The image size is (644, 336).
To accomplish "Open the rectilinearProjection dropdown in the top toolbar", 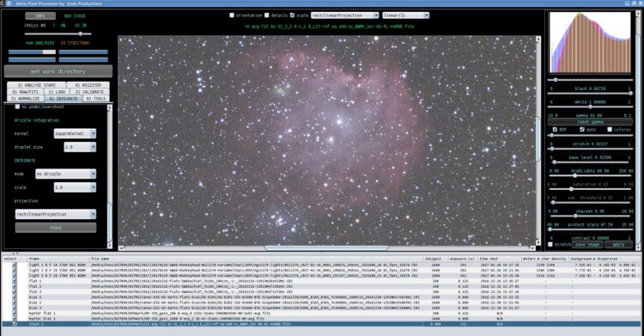I will click(344, 15).
